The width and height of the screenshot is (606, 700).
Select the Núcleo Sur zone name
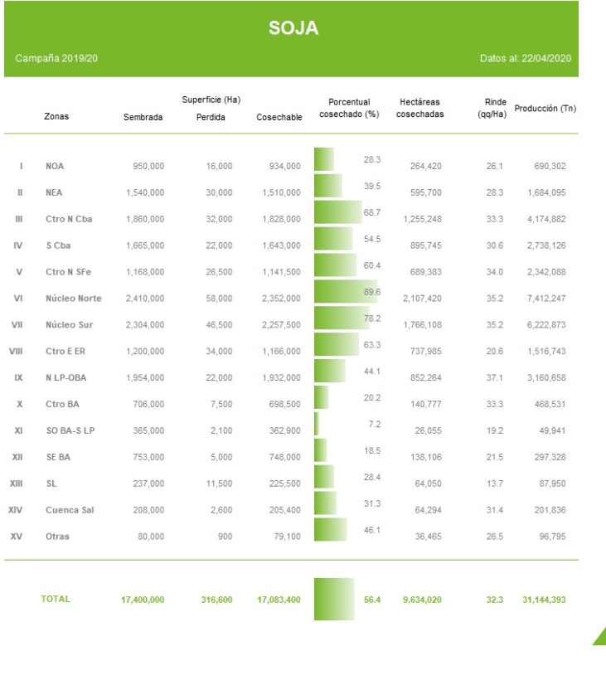75,325
